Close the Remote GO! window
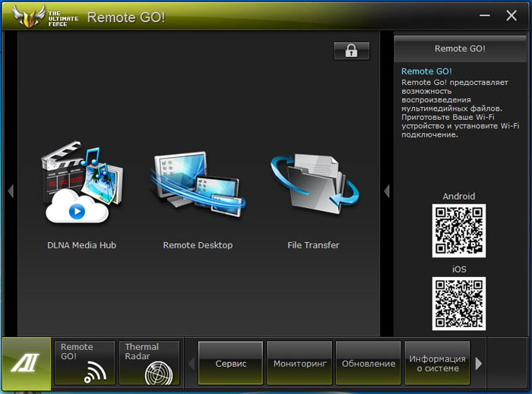Image resolution: width=532 pixels, height=394 pixels. coord(511,16)
